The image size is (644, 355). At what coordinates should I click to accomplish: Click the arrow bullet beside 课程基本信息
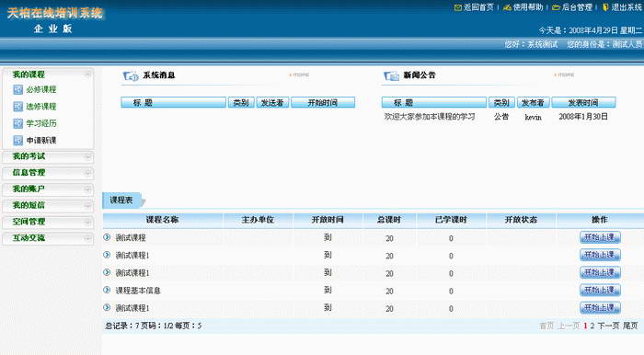107,290
